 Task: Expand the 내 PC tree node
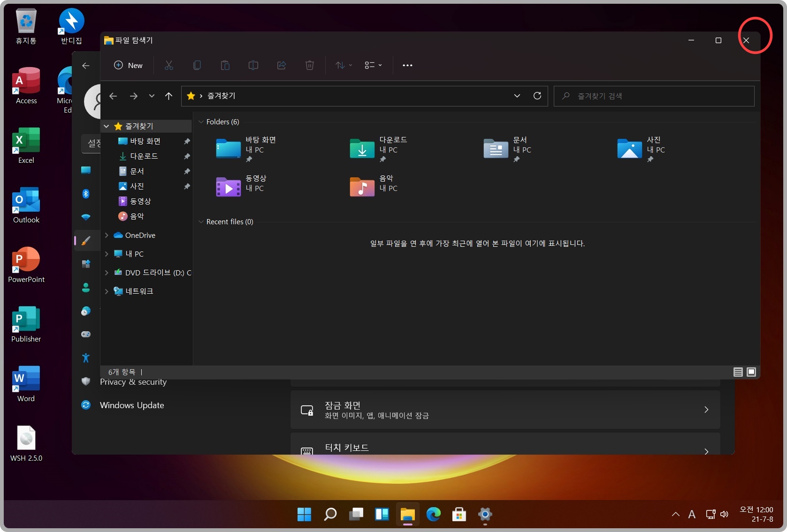107,254
